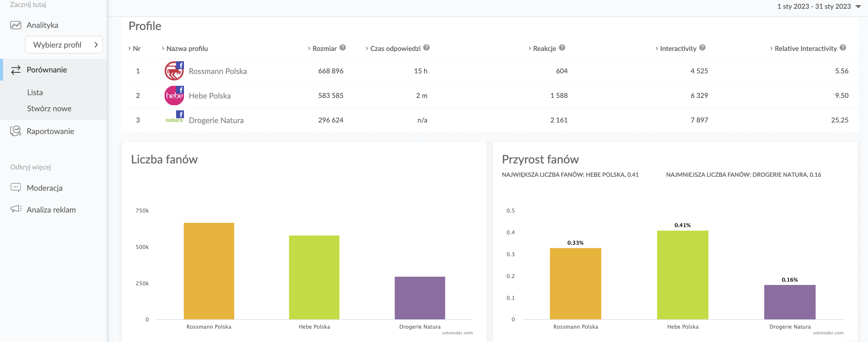Click the Analiza reklam megaphone icon
The width and height of the screenshot is (868, 342).
tap(15, 209)
